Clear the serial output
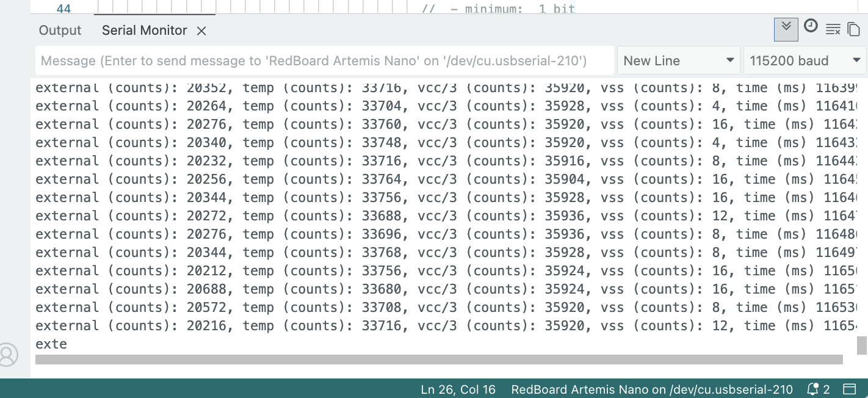The image size is (868, 398). 833,29
